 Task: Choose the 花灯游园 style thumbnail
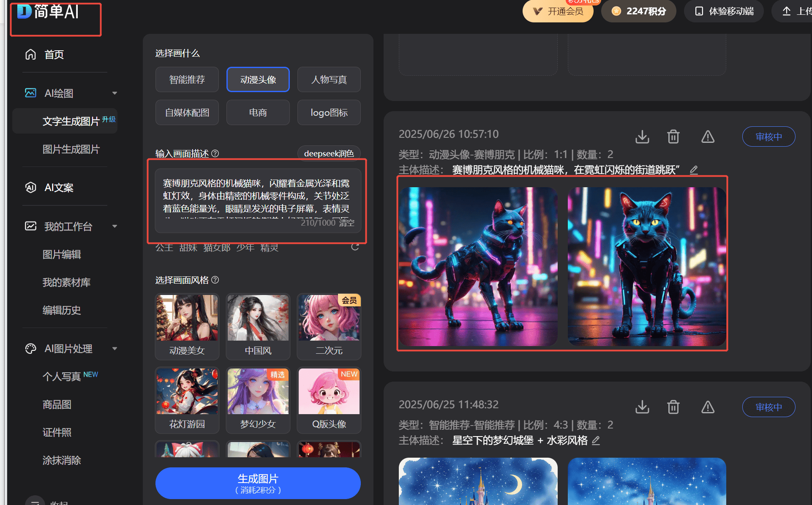[x=187, y=400]
